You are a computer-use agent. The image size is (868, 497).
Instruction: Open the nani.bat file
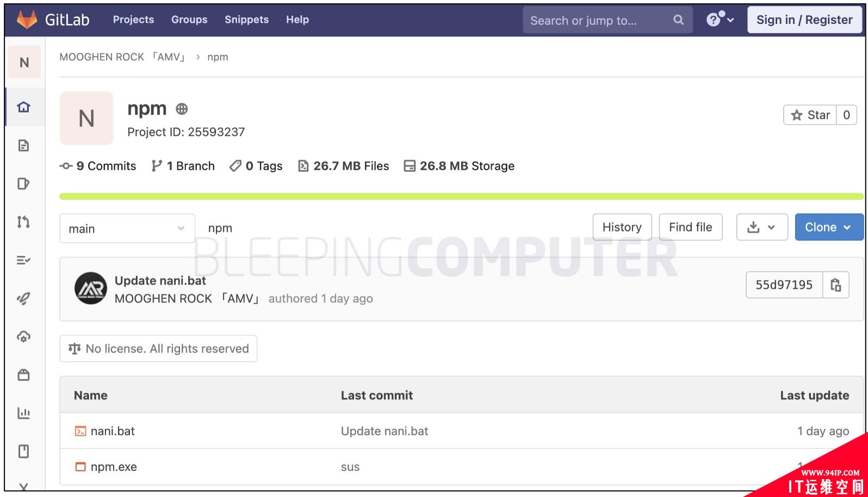(x=113, y=431)
